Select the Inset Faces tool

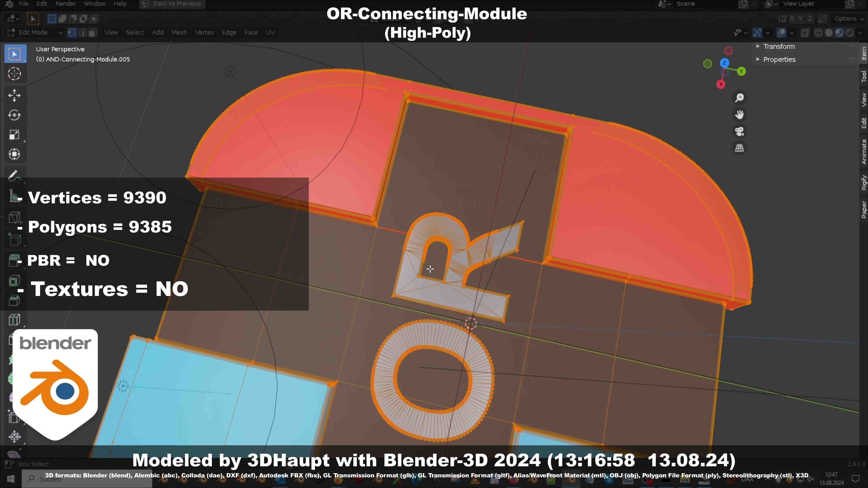[x=14, y=280]
